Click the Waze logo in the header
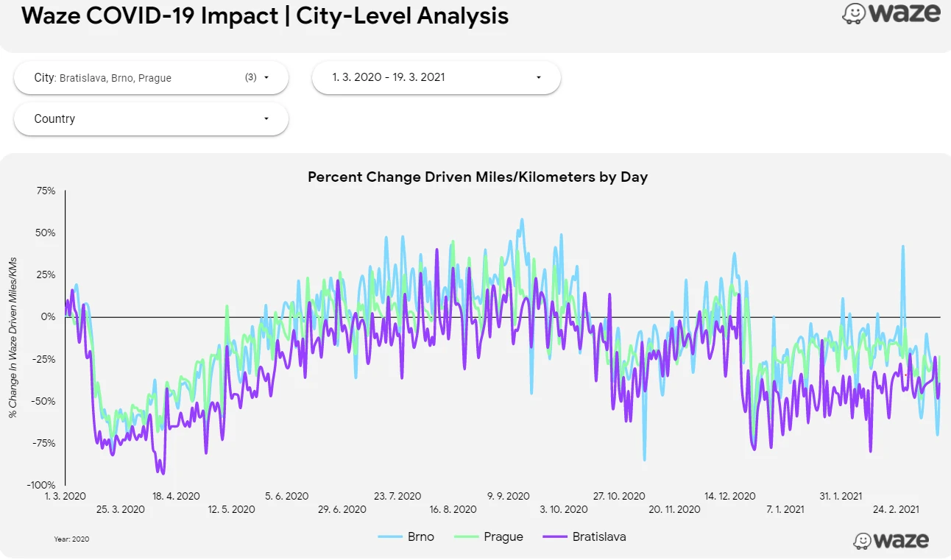 coord(891,14)
